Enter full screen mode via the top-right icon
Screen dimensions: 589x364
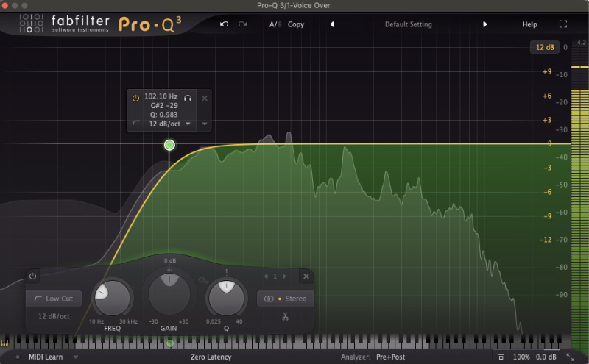point(563,24)
